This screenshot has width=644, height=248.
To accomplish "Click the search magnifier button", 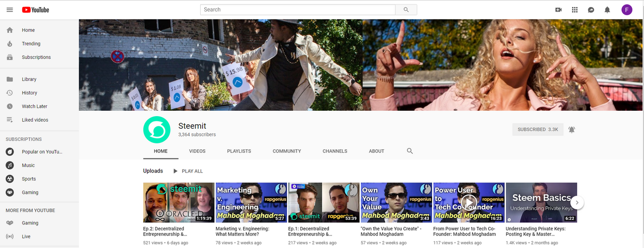I will pos(406,10).
